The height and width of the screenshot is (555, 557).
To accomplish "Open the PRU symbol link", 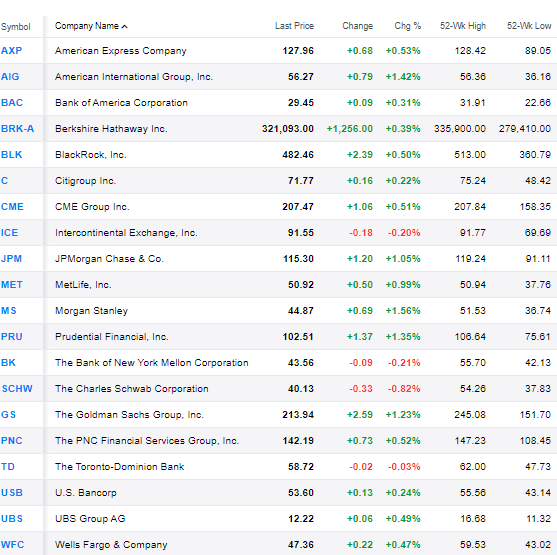I will 12,336.
